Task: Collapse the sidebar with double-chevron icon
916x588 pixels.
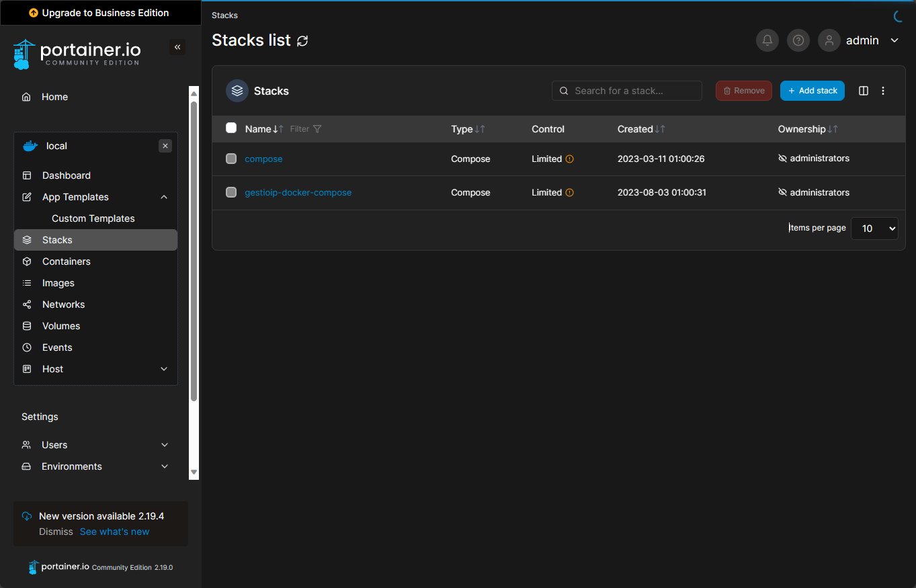Action: [177, 47]
